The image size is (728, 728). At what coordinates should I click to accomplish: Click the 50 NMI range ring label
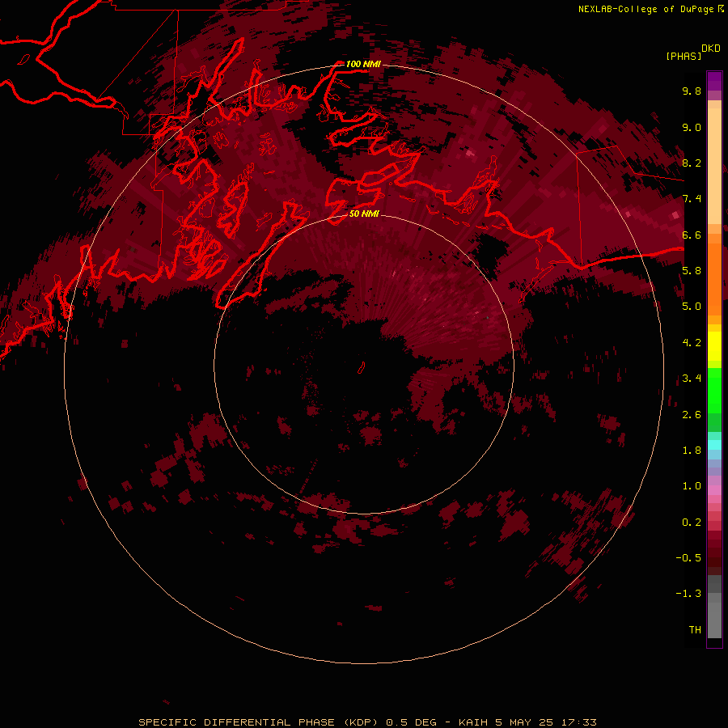364,214
